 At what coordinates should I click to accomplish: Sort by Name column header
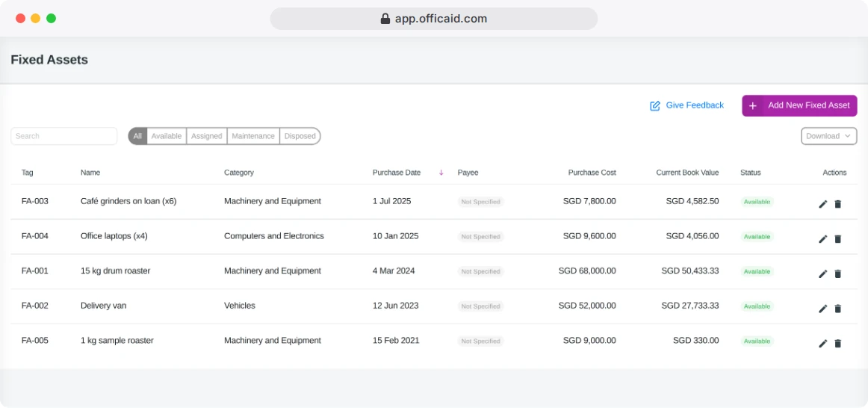point(90,173)
